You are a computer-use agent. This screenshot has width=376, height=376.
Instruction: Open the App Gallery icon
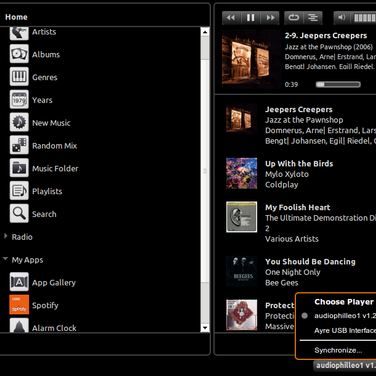point(19,282)
